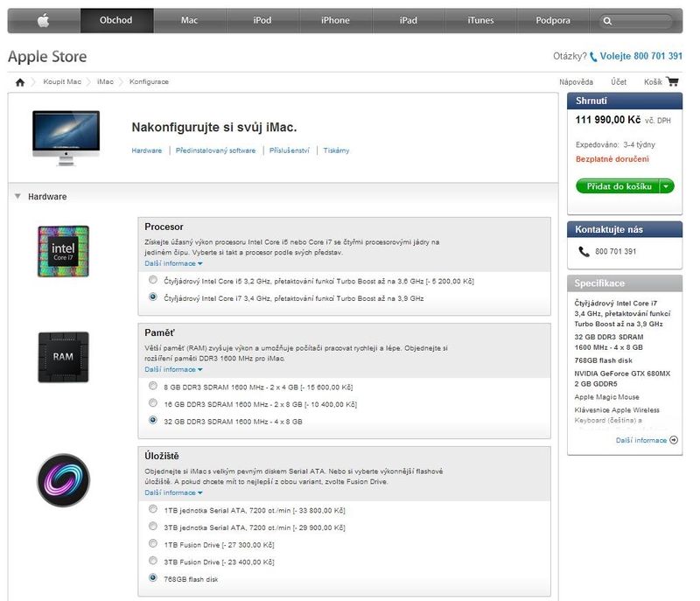Select 3TB Serial ATA drive option

pyautogui.click(x=153, y=527)
